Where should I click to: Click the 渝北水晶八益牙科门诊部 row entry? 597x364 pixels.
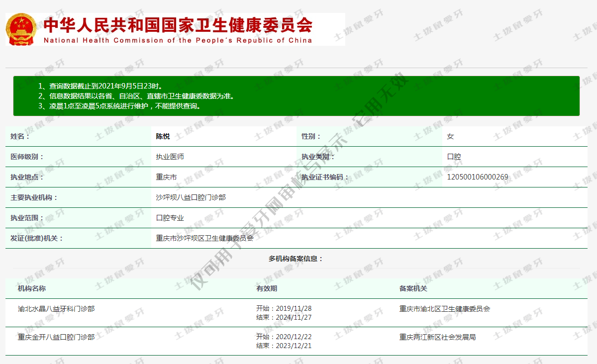pyautogui.click(x=56, y=309)
